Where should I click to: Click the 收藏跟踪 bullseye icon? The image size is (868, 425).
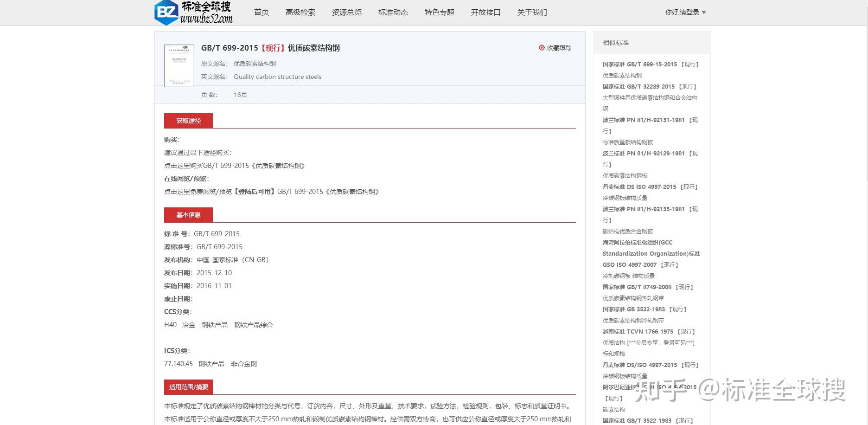point(541,47)
